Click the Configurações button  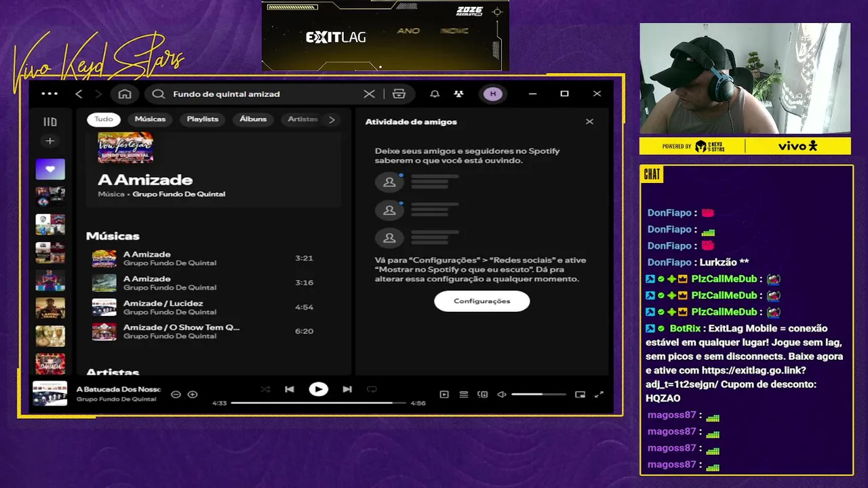[x=482, y=301]
